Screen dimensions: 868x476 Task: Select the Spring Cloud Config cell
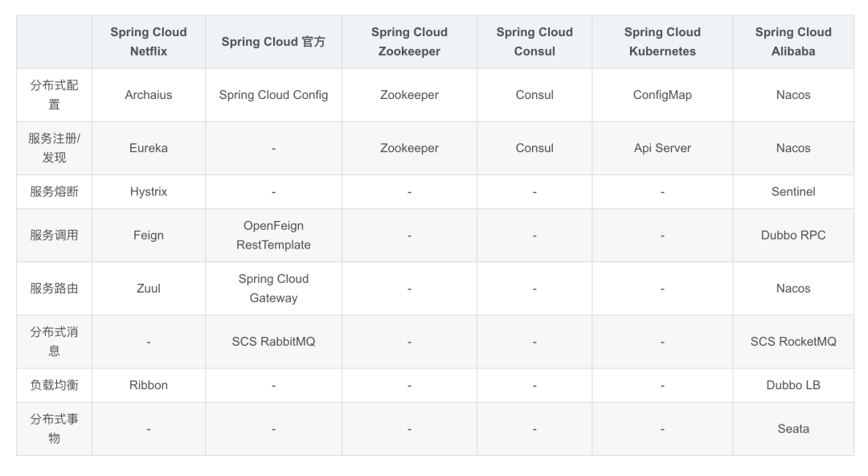coord(273,95)
